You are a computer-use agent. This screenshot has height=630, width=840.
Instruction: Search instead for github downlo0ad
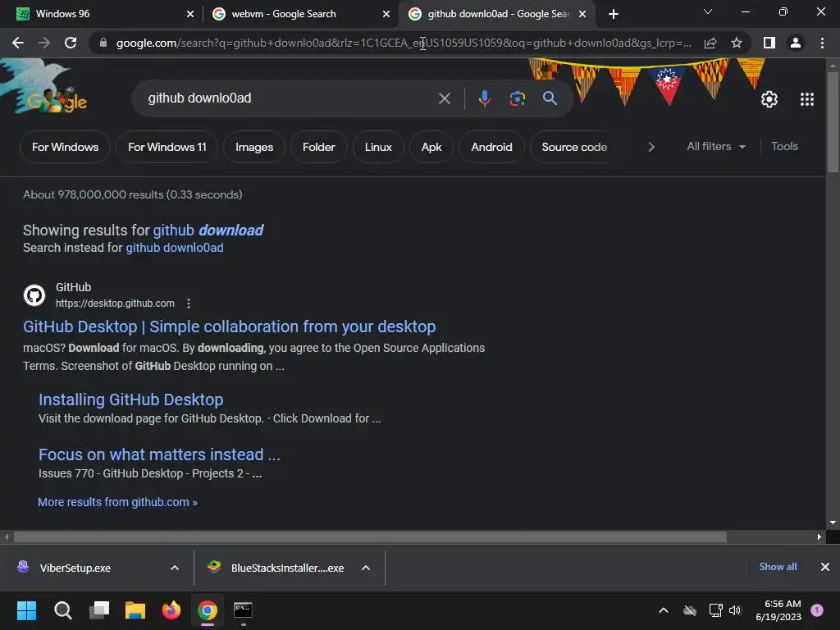pos(175,248)
